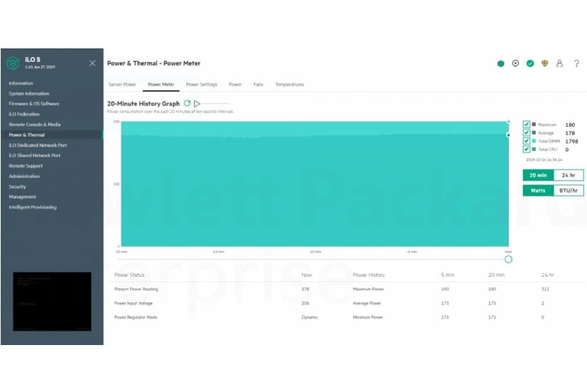Open help with the question mark icon
The width and height of the screenshot is (587, 392).
(x=576, y=63)
